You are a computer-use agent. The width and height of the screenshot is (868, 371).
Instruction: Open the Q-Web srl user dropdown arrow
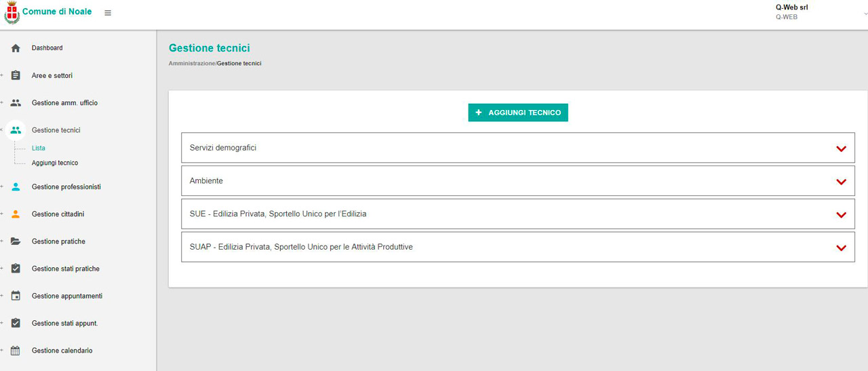(866, 13)
